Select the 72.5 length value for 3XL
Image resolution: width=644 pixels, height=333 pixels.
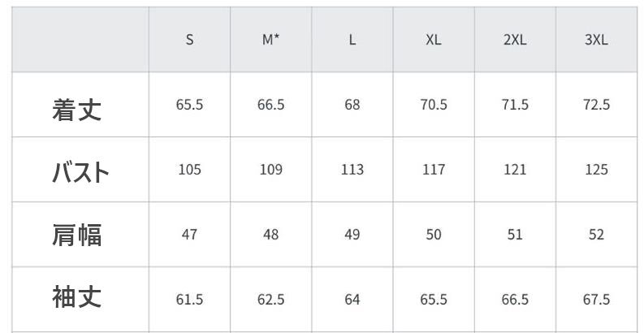596,105
